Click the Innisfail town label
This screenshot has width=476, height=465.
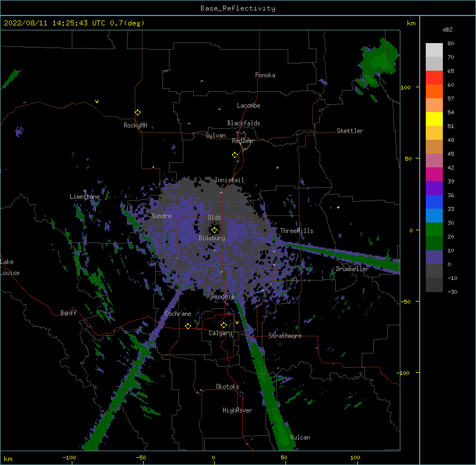[x=230, y=180]
